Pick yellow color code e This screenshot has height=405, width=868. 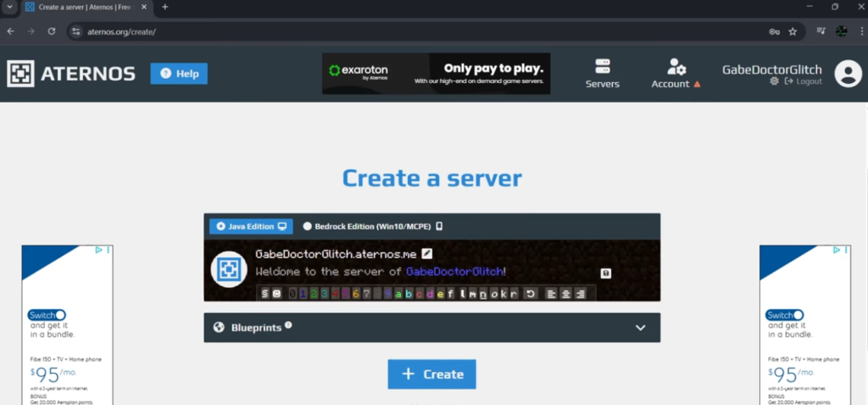point(441,294)
